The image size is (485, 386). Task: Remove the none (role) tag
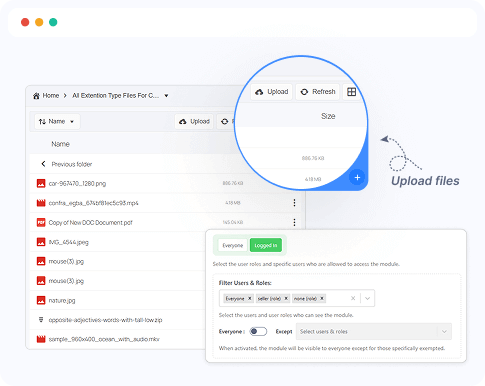pos(322,298)
